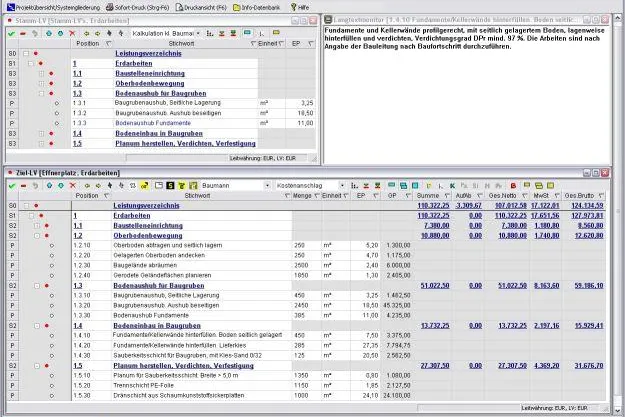
Task: Click Sofort-Druck (Strg-F6) in top bar
Action: 138,7
